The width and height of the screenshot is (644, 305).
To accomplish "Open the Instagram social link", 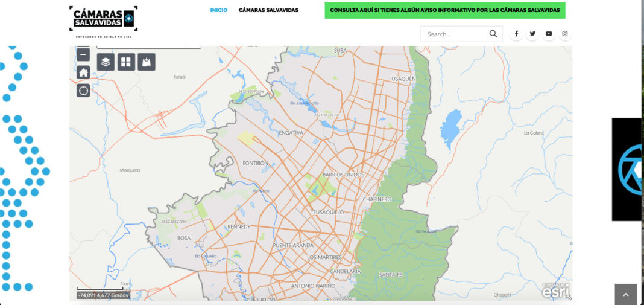I will tap(565, 34).
